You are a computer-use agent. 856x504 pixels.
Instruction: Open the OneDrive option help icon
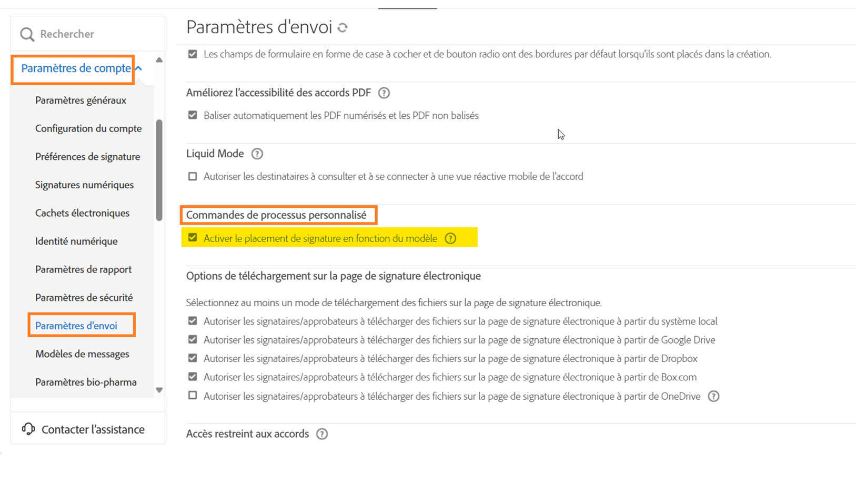pyautogui.click(x=713, y=397)
